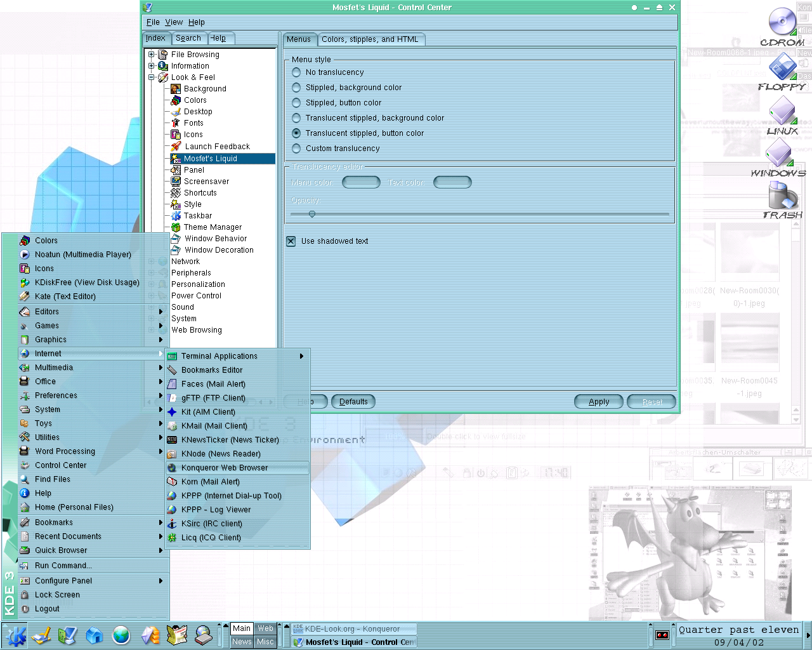Expand the File Browsing tree node
812x650 pixels.
[x=152, y=55]
